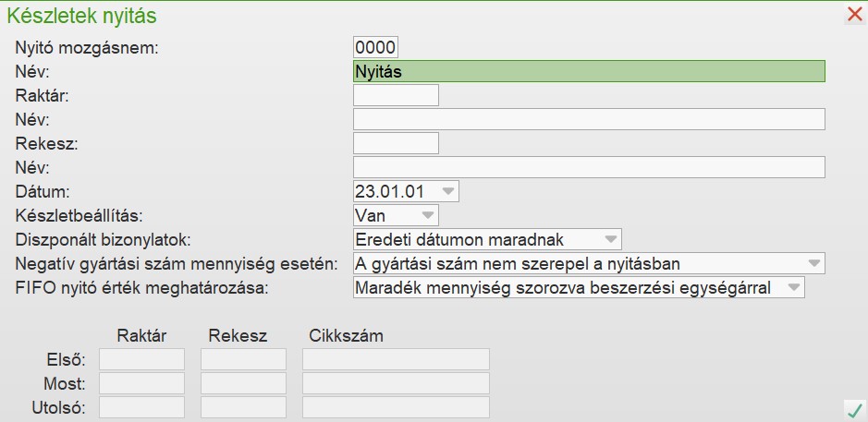The height and width of the screenshot is (422, 868).
Task: Click the Első Rekesz box
Action: pyautogui.click(x=243, y=359)
